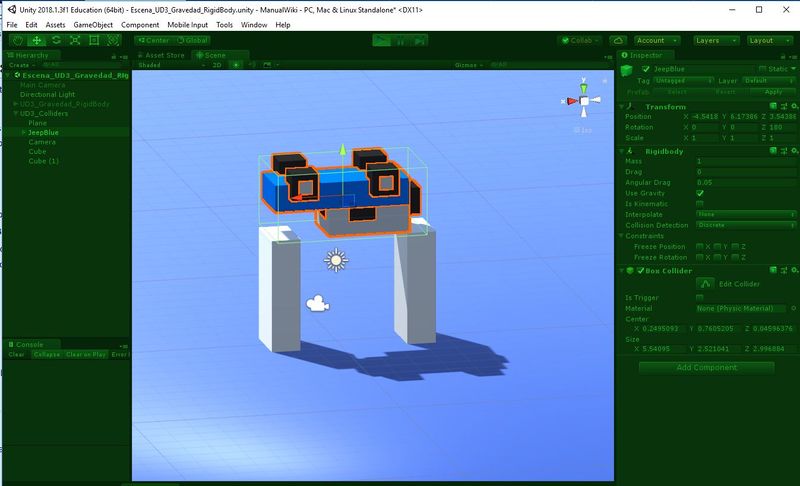Click the directional light sun gizmo in scene

pyautogui.click(x=336, y=260)
